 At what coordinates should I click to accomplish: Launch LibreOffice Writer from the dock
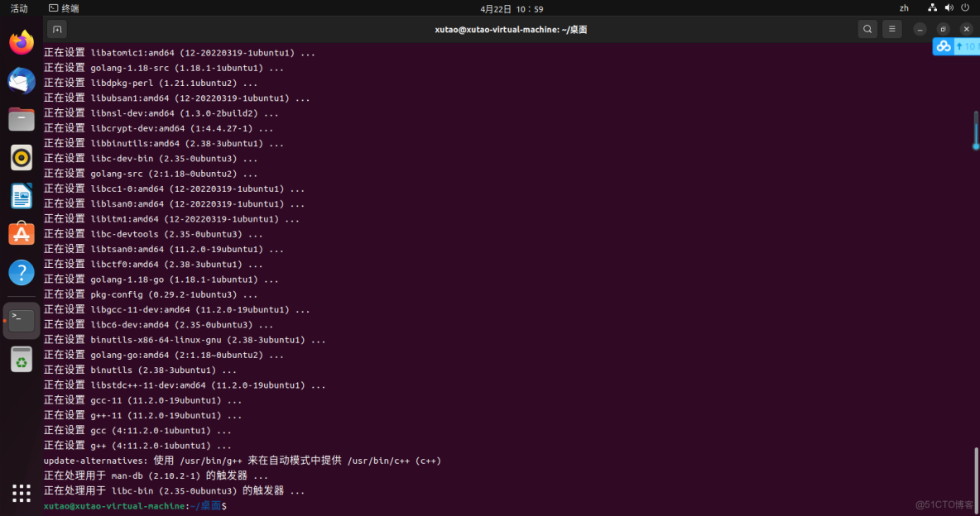22,196
